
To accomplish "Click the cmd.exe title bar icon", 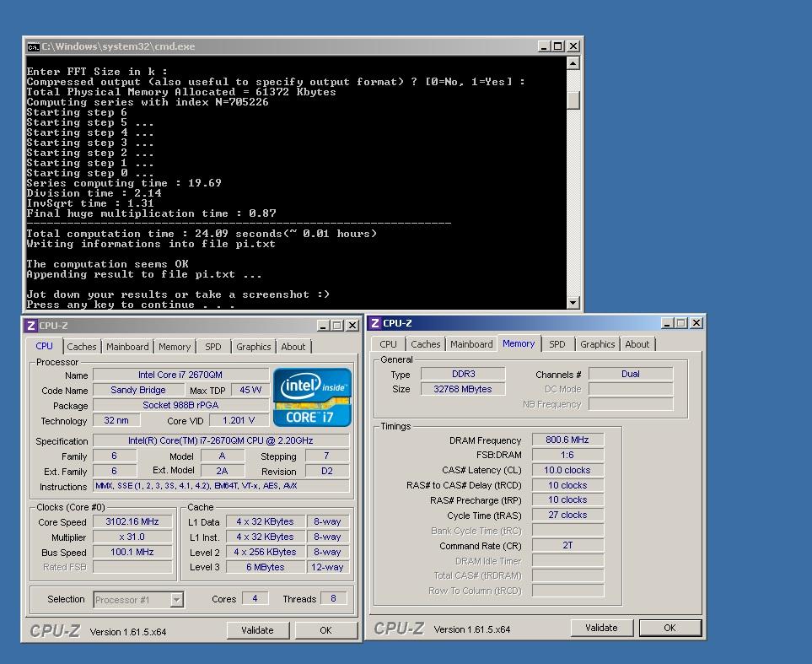I will click(x=34, y=47).
